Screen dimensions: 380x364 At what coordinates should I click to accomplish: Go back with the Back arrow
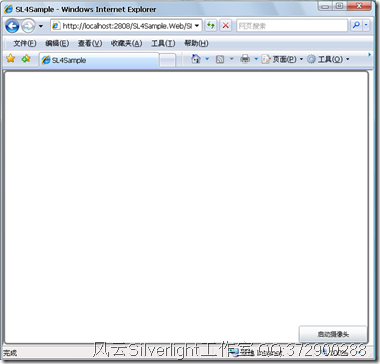pyautogui.click(x=12, y=26)
